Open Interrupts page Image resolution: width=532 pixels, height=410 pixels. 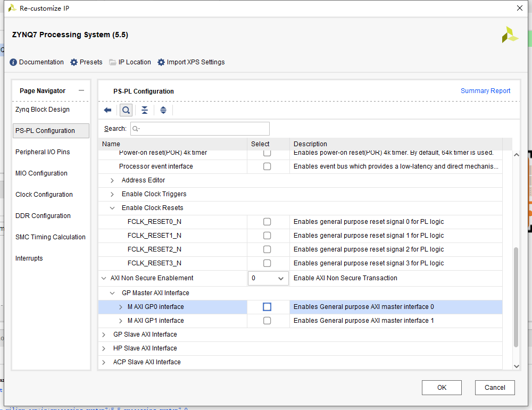tap(29, 258)
